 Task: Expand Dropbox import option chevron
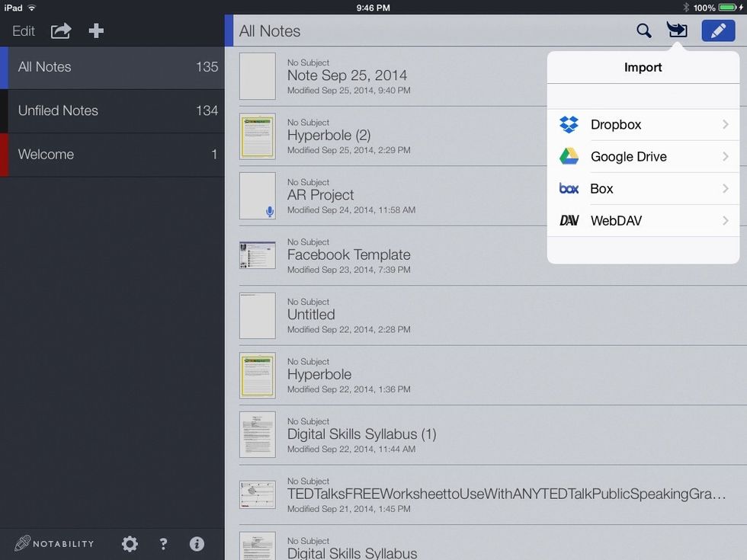(725, 124)
